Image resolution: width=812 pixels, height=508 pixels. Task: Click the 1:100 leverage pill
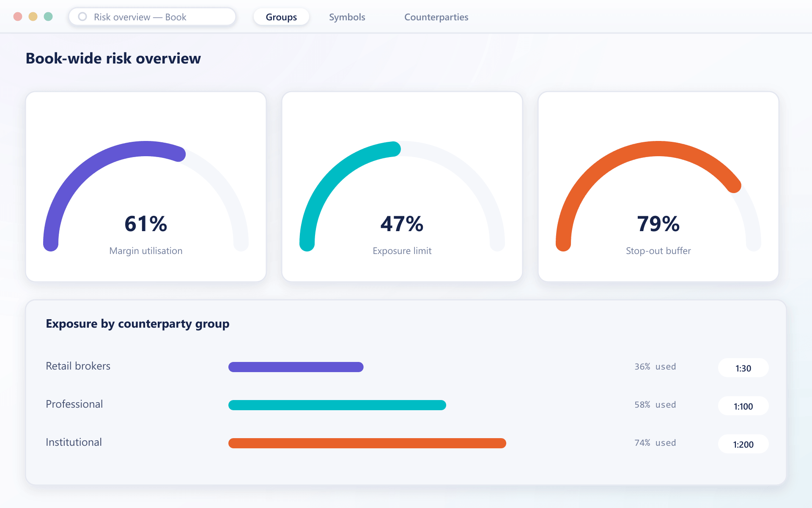click(x=743, y=406)
